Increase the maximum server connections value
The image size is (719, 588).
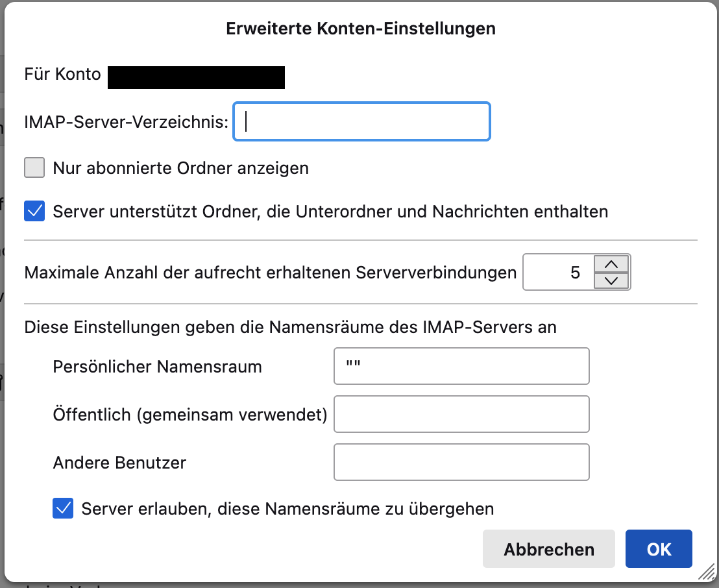(611, 264)
